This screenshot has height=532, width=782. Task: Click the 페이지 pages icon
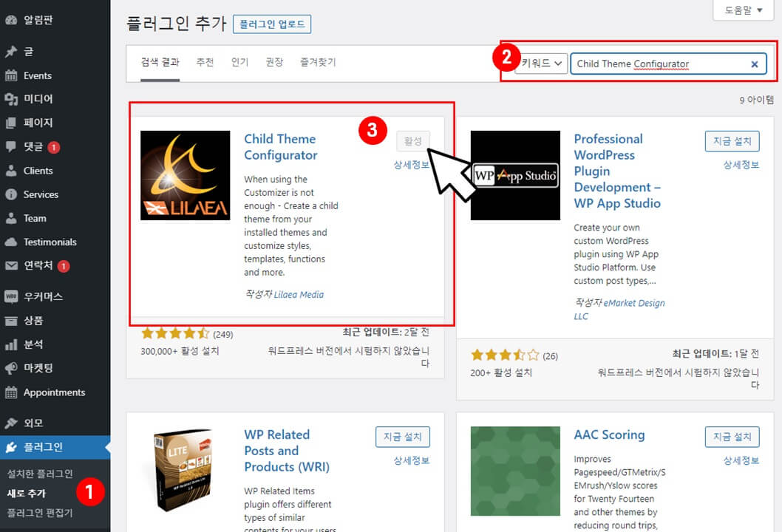(11, 123)
